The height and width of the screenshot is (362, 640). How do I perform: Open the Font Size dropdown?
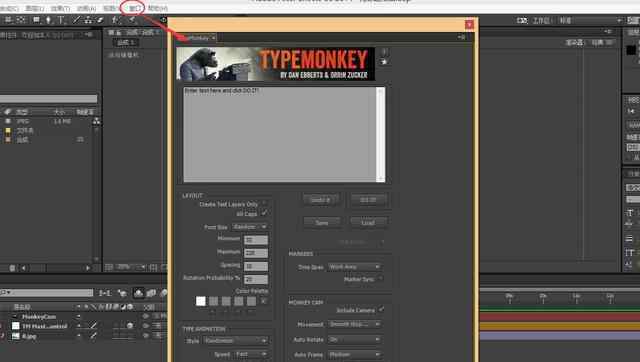250,227
